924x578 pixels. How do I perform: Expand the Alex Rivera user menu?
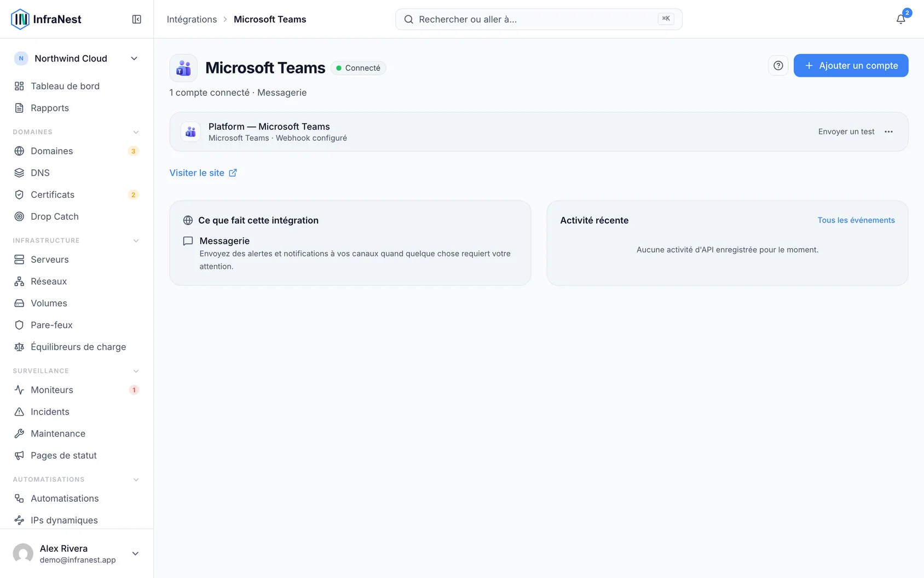pyautogui.click(x=135, y=553)
